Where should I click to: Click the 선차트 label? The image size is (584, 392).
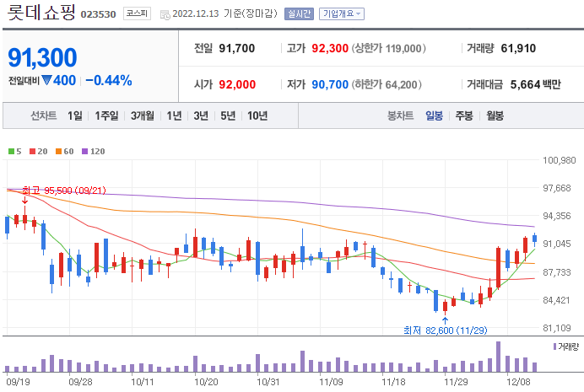tap(44, 115)
